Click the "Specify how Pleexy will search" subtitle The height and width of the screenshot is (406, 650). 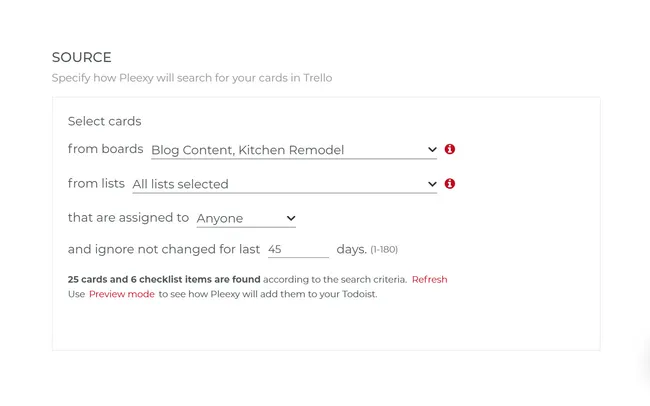click(x=192, y=78)
